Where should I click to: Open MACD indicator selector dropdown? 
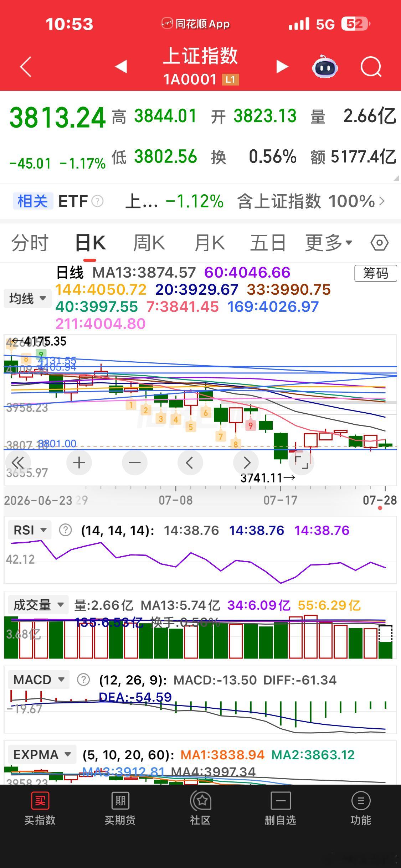(39, 680)
